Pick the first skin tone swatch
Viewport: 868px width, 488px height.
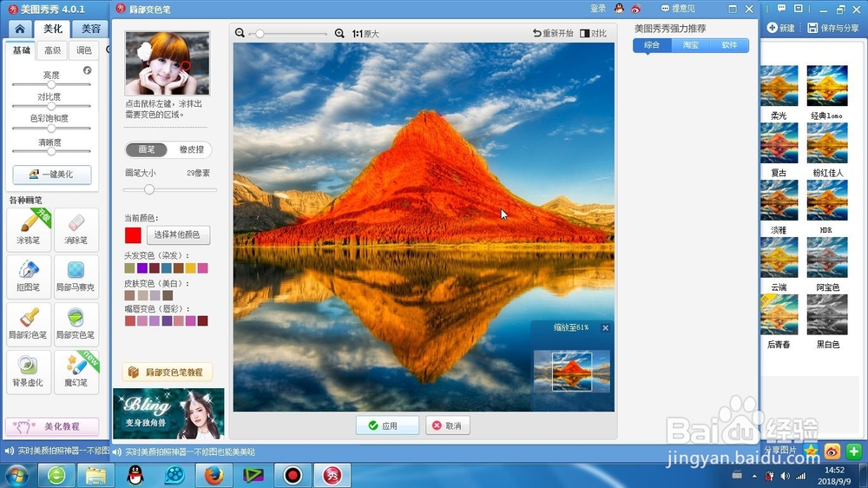pyautogui.click(x=129, y=295)
